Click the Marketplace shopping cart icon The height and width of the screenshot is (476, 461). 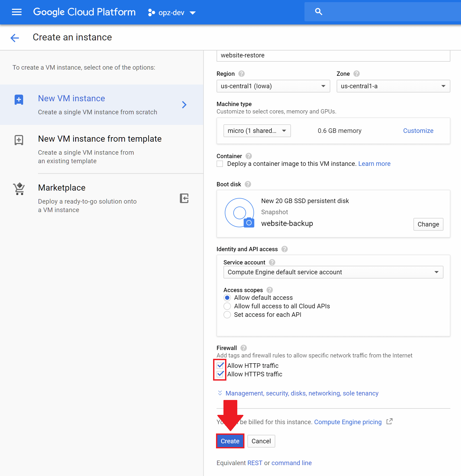coord(19,189)
